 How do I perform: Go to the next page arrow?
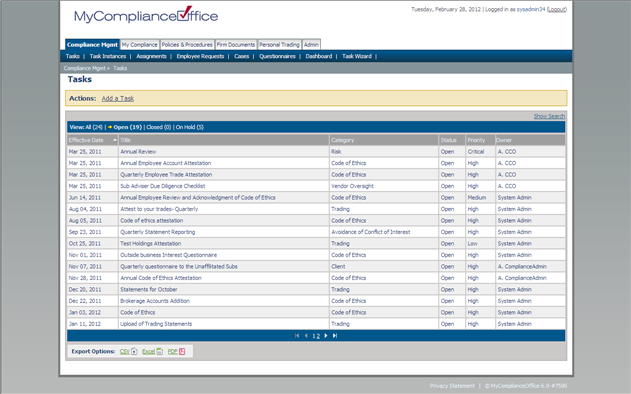(326, 336)
